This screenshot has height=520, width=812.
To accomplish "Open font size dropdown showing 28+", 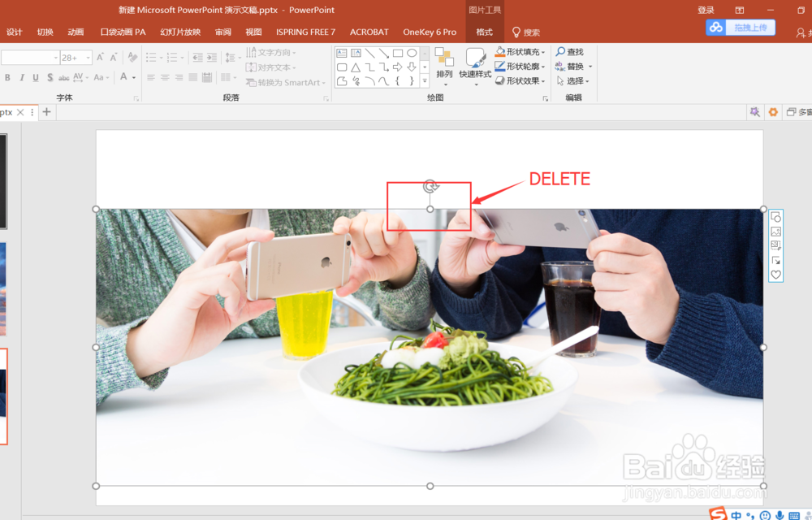I will tap(89, 58).
